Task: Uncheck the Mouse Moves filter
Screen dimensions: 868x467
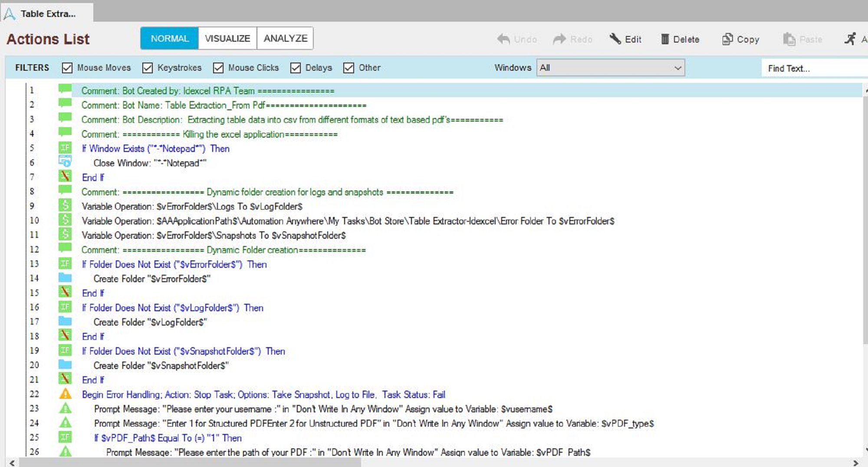Action: (x=67, y=68)
